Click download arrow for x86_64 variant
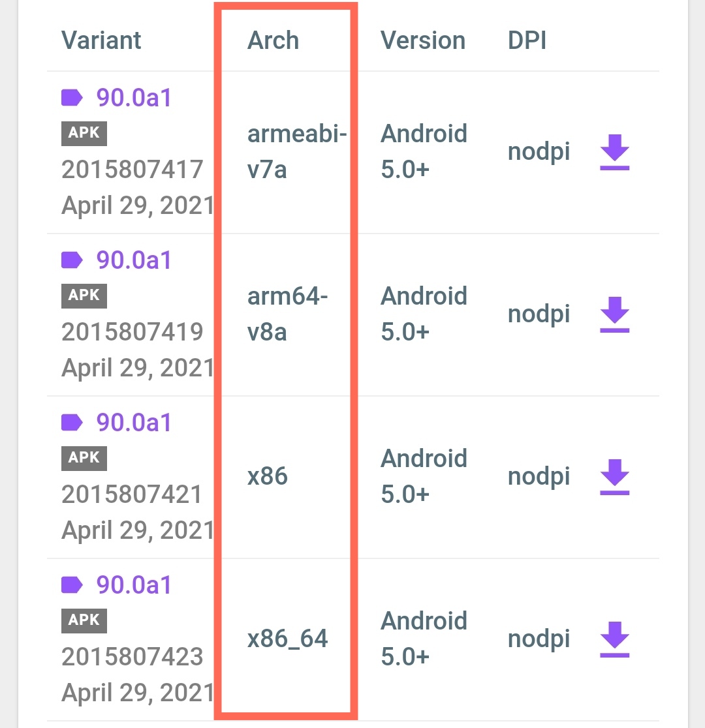This screenshot has width=705, height=728. point(614,640)
